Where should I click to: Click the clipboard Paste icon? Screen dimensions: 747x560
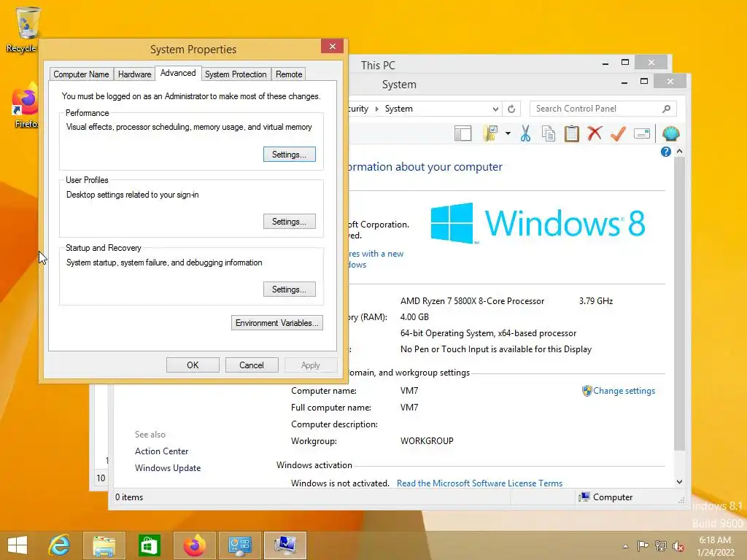pyautogui.click(x=572, y=134)
